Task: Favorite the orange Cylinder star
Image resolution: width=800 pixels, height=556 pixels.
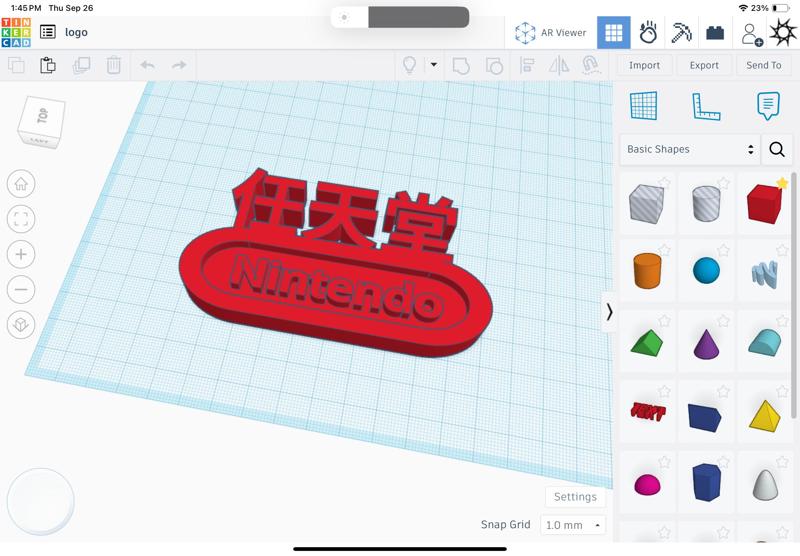Action: pyautogui.click(x=664, y=250)
